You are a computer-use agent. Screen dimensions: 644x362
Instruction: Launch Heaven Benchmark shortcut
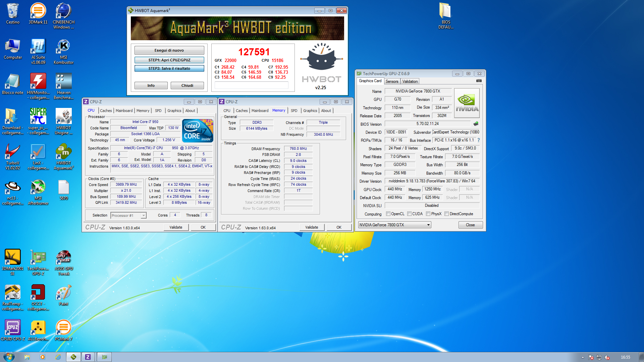coord(63,86)
